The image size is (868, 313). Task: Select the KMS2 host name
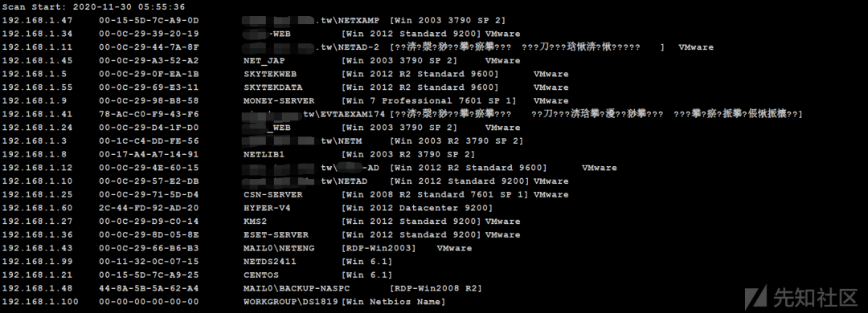(x=256, y=222)
